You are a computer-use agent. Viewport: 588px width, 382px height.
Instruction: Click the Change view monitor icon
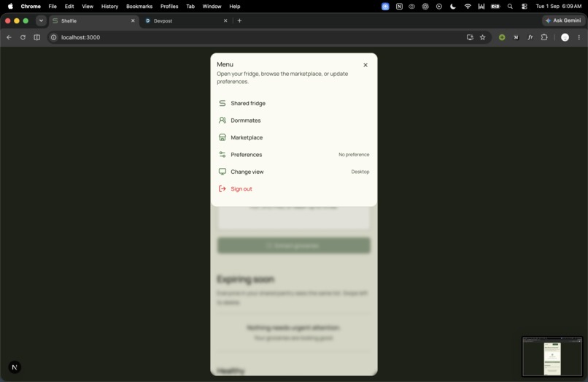click(x=223, y=172)
